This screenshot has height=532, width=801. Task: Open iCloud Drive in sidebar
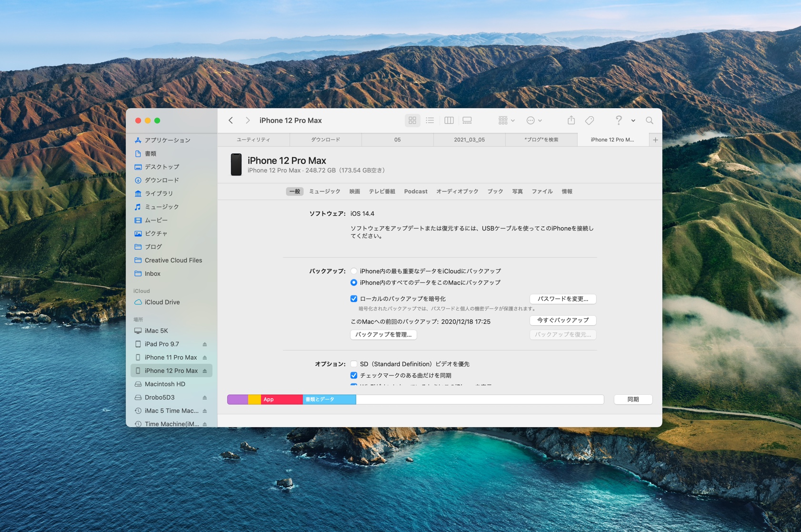tap(171, 302)
